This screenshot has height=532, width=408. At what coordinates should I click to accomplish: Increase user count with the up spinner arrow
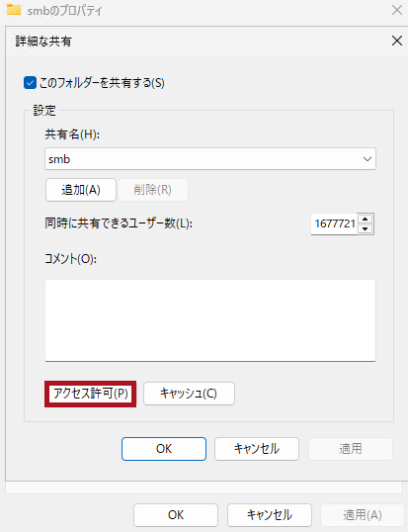pos(365,219)
